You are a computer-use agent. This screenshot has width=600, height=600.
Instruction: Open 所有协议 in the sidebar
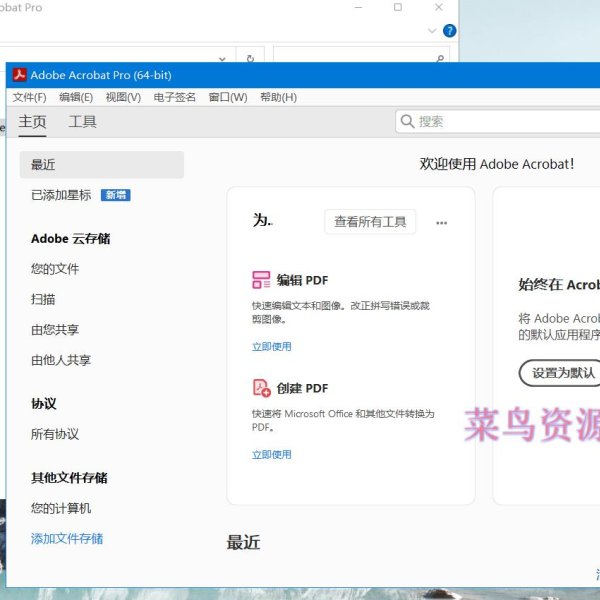(55, 434)
